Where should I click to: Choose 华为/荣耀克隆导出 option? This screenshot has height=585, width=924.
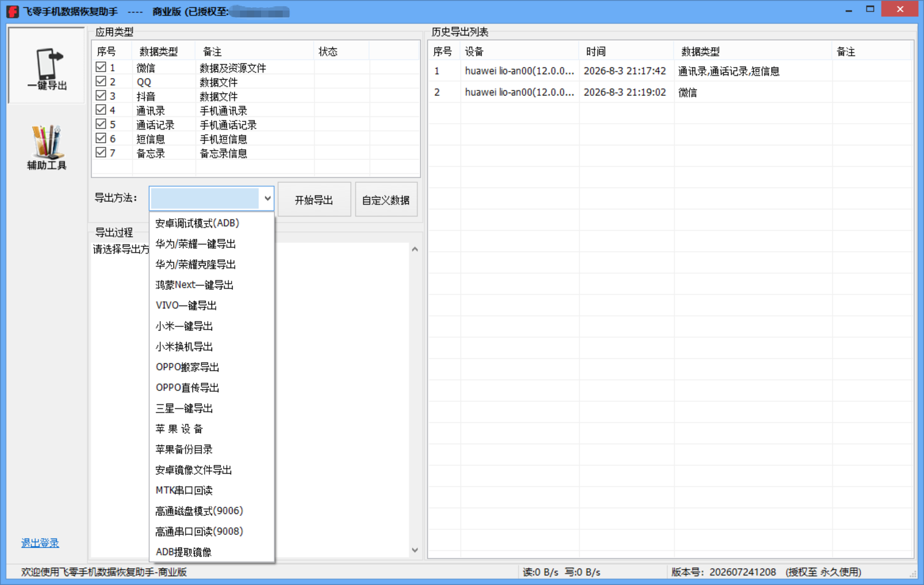pyautogui.click(x=211, y=264)
